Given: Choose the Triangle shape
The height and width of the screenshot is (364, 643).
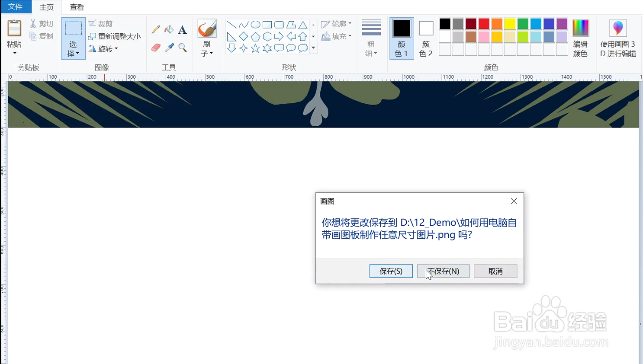Looking at the screenshot, I should coord(303,25).
